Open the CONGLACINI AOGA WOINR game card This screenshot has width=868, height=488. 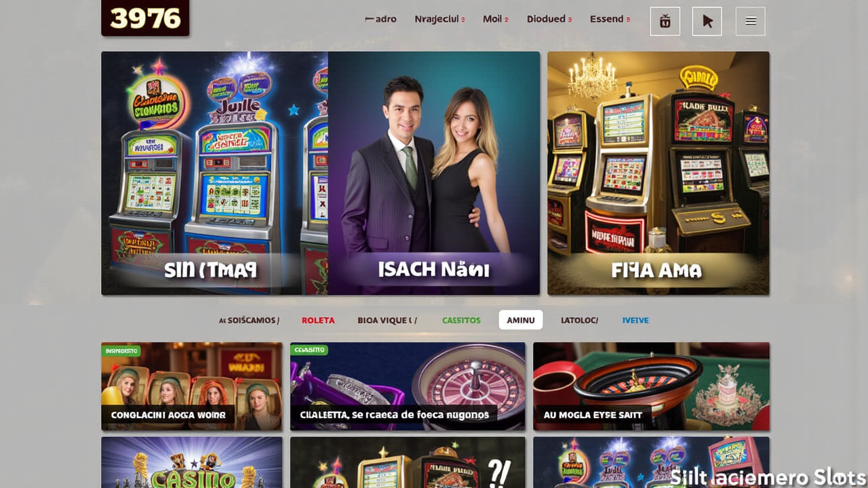point(192,386)
